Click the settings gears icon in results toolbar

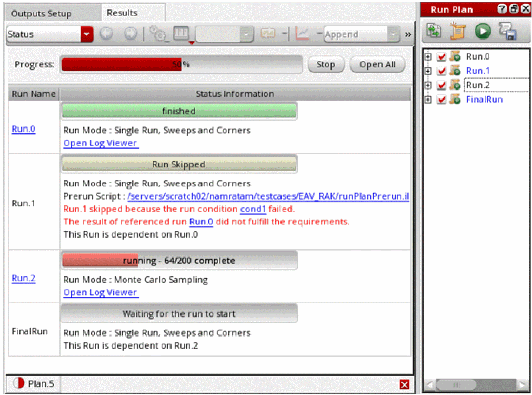click(x=156, y=34)
